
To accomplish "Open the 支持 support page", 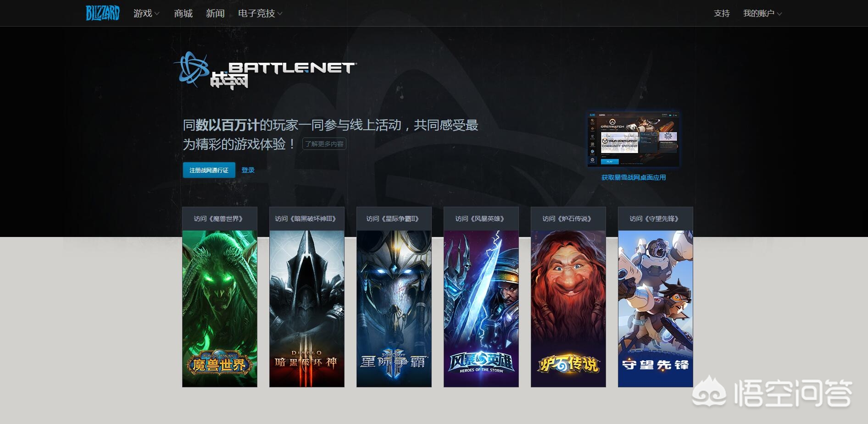I will (x=722, y=13).
